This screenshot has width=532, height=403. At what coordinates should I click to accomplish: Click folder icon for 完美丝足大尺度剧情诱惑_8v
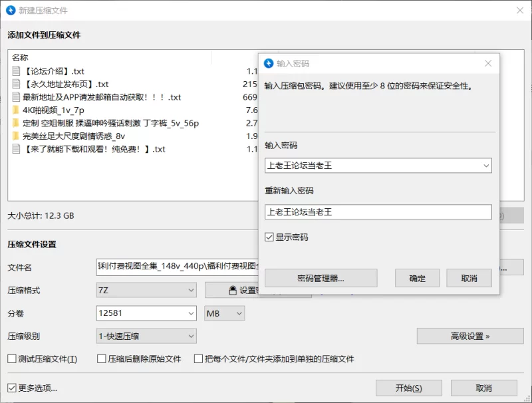(x=15, y=136)
